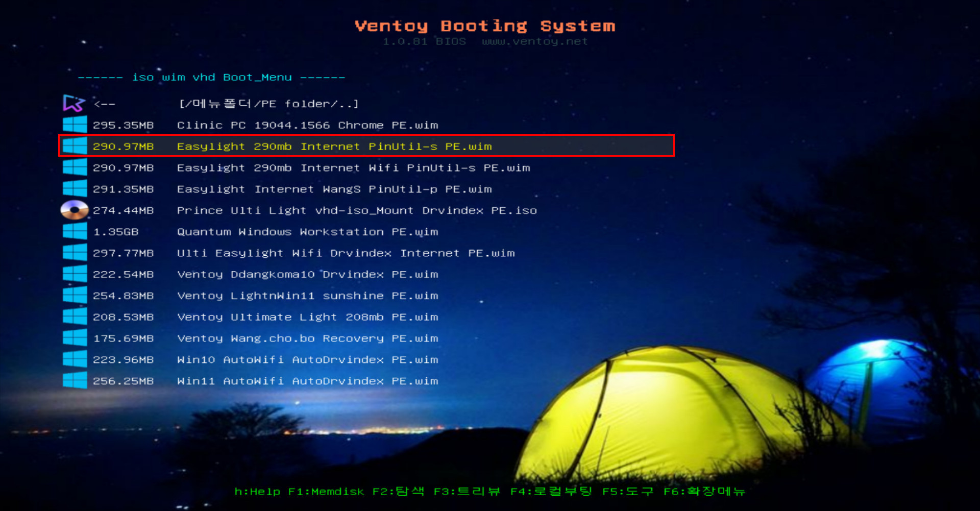
Task: Click the 1.35GB size value
Action: (116, 232)
